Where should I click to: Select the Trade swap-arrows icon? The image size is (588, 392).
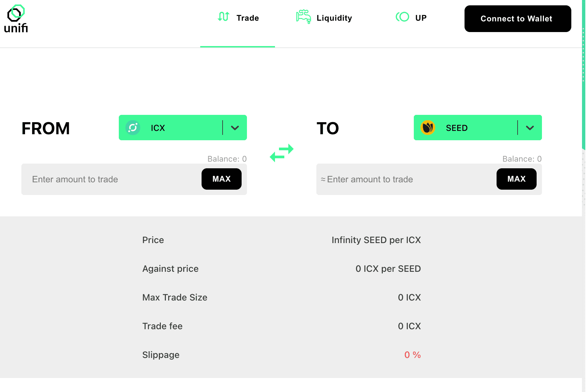223,17
